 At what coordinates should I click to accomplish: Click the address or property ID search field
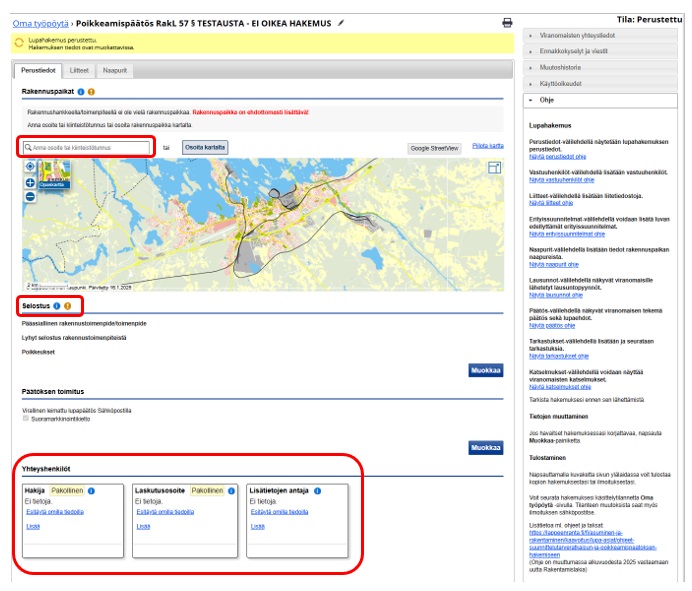click(x=86, y=147)
